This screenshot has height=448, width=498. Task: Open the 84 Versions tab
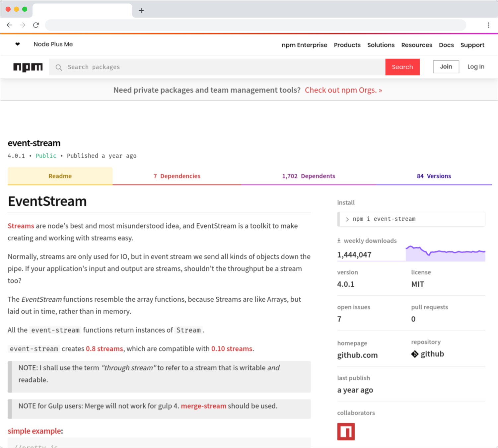click(434, 176)
